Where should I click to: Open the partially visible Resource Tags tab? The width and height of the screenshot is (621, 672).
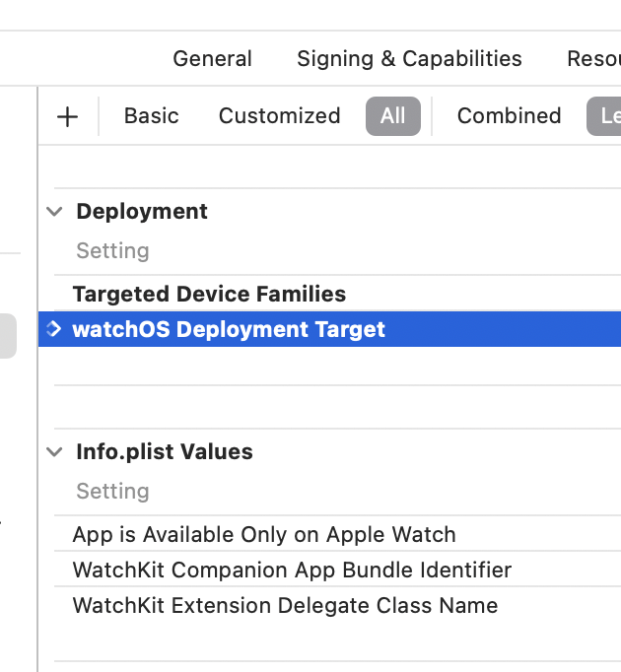pyautogui.click(x=593, y=59)
